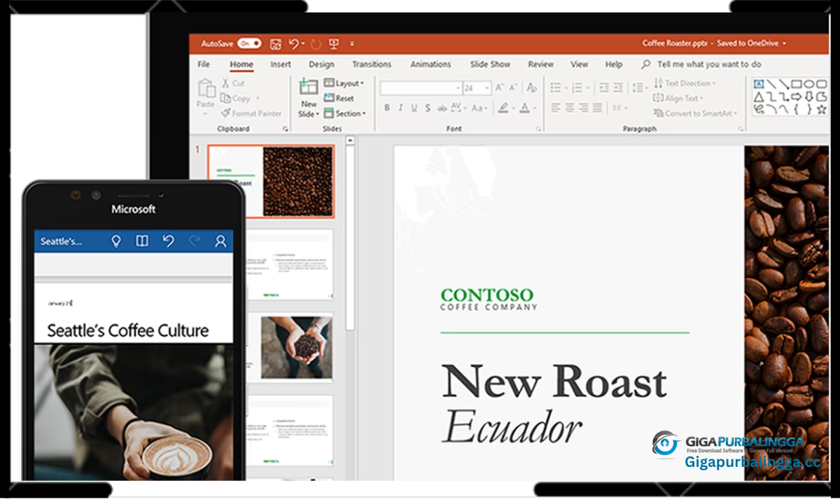The height and width of the screenshot is (504, 840).
Task: Click the Tell me what you want to do box
Action: point(701,64)
